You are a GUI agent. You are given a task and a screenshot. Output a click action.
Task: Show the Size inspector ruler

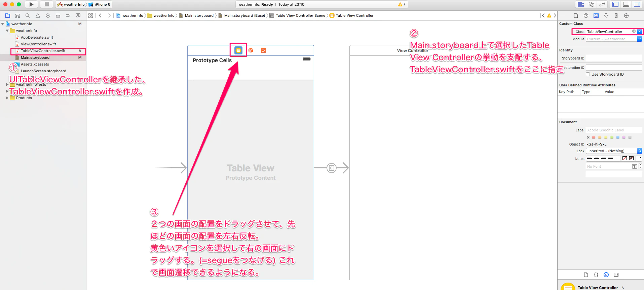click(x=616, y=15)
